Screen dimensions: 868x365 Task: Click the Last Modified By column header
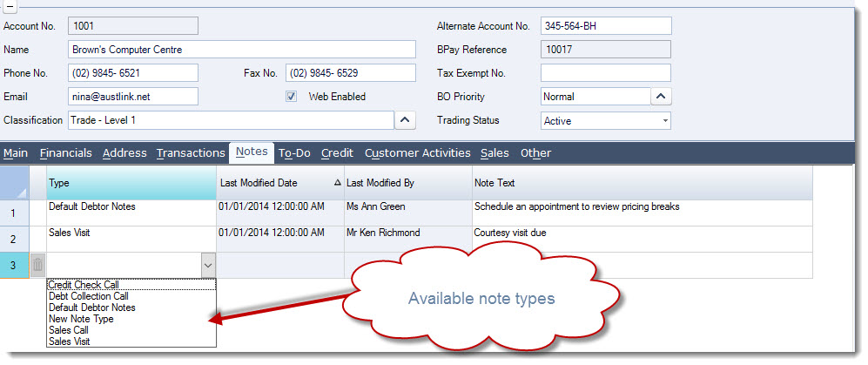click(408, 183)
